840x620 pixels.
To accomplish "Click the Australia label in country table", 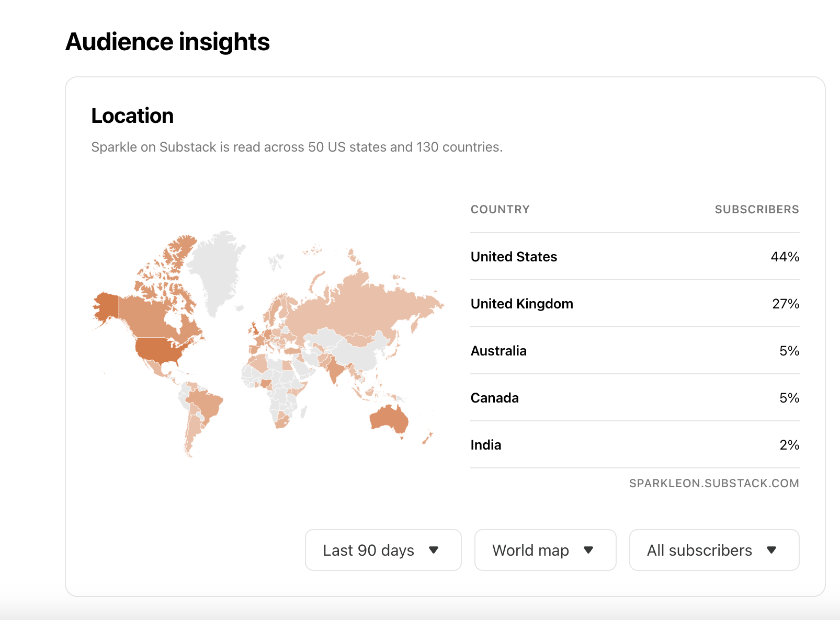I will [x=498, y=351].
